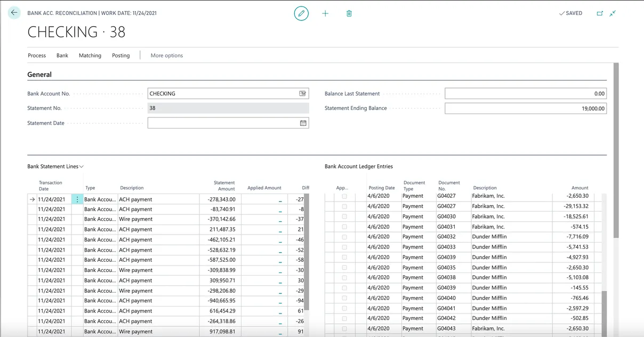Screen dimensions: 644x337
Task: Open calendar picker for Statement Date
Action: [303, 123]
